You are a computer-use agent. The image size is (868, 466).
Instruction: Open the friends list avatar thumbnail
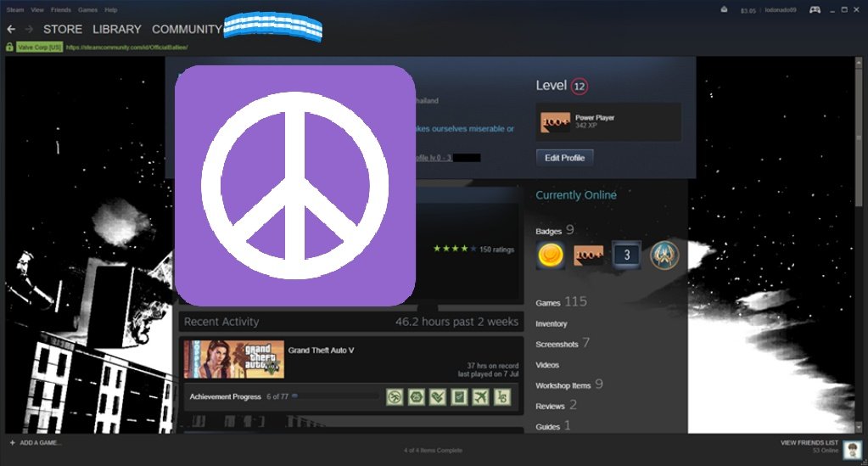point(852,450)
